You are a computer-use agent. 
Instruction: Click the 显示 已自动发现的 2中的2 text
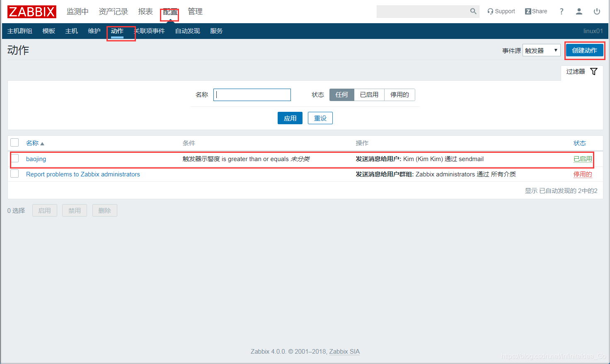(x=561, y=191)
